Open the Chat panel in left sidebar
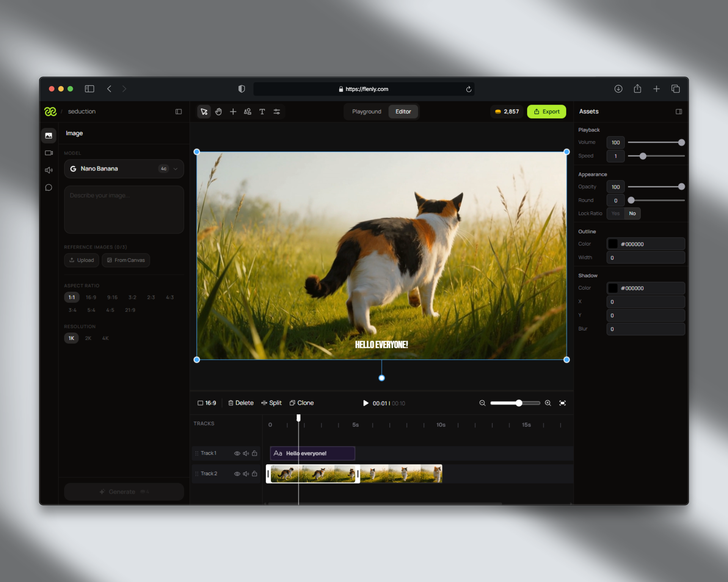This screenshot has width=728, height=582. (x=49, y=188)
